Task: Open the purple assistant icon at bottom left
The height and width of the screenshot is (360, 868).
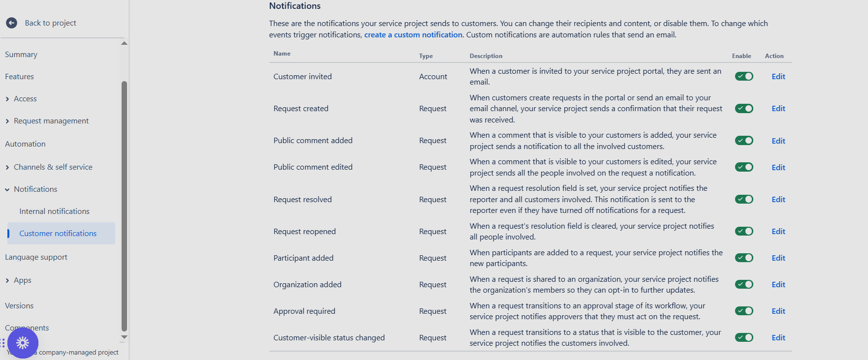Action: click(x=23, y=343)
